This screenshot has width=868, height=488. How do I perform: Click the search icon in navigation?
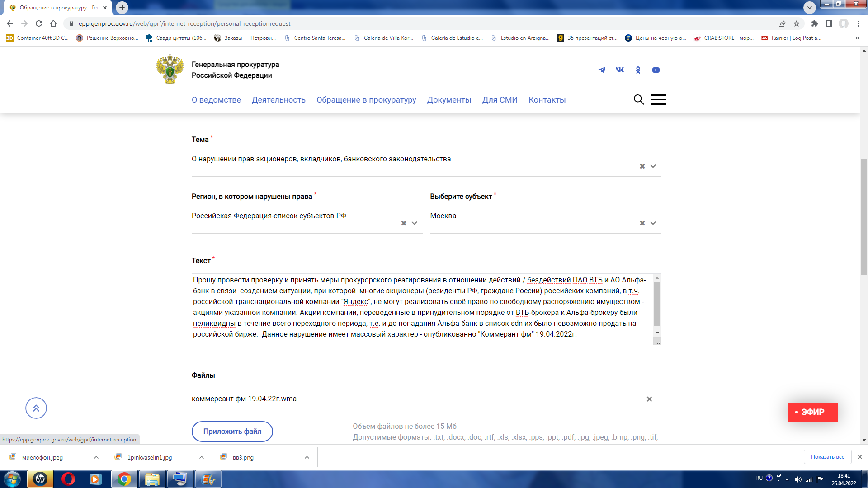point(638,99)
